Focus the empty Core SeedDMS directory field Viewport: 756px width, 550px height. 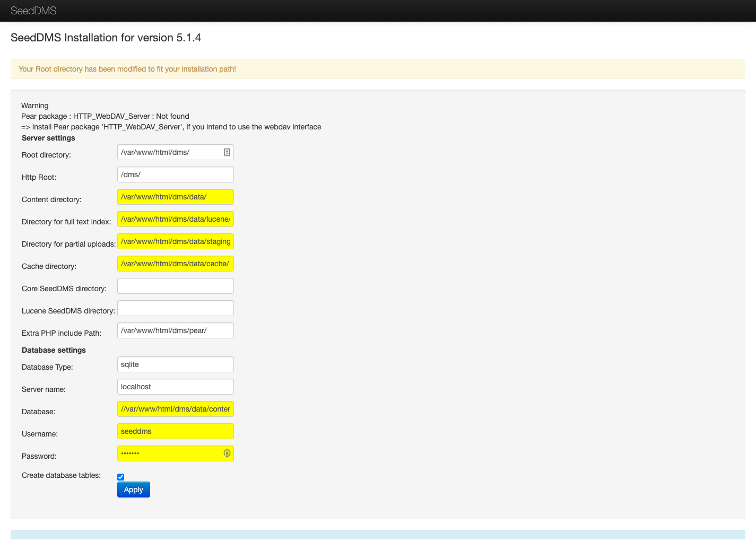[x=175, y=286]
